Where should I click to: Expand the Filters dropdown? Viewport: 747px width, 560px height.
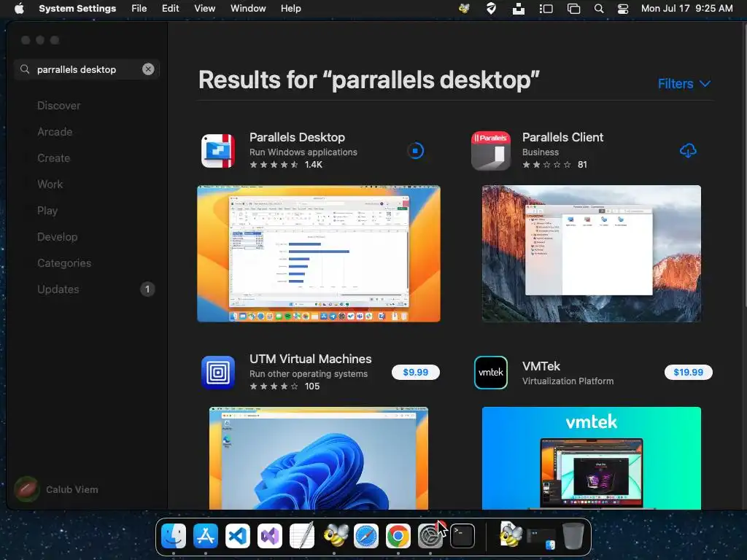click(684, 84)
